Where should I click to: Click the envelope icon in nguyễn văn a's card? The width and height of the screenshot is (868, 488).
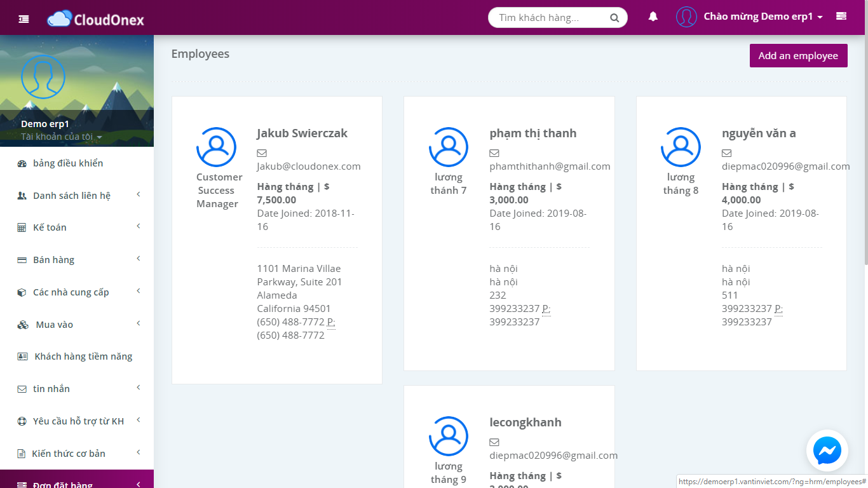(x=727, y=153)
